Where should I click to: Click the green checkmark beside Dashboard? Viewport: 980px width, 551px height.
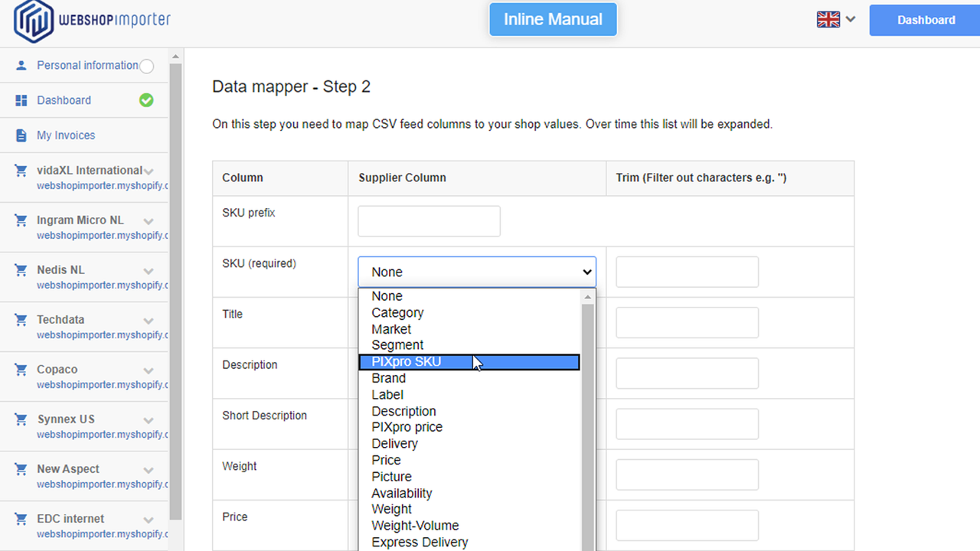click(x=146, y=99)
